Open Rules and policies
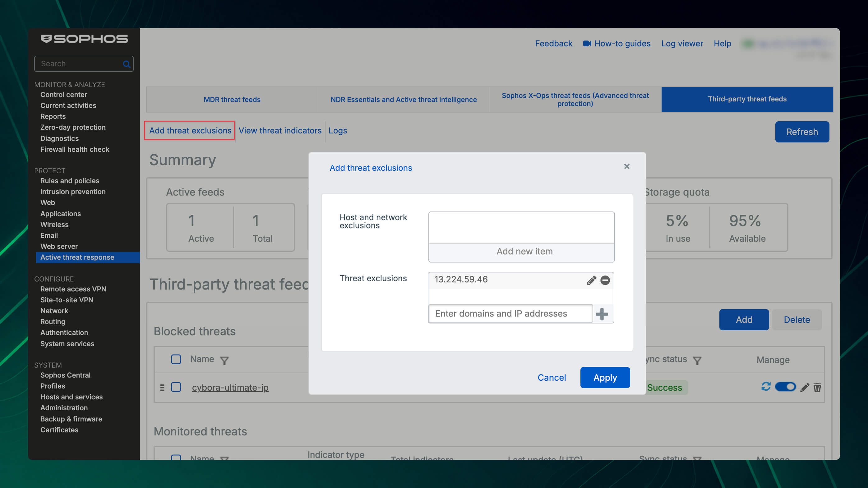This screenshot has height=488, width=868. coord(70,181)
